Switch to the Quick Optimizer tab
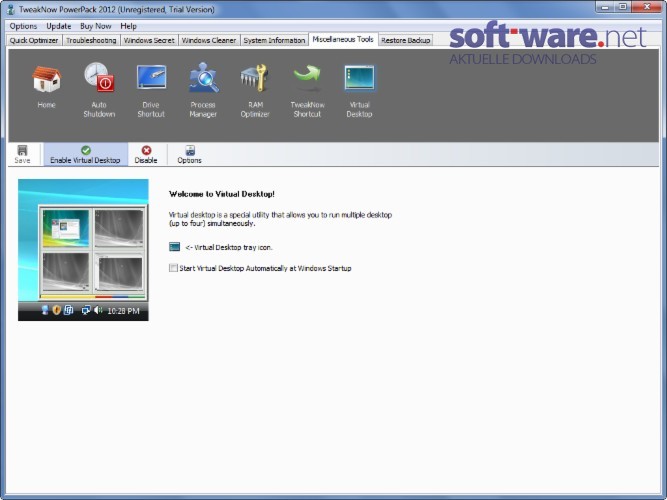Image resolution: width=667 pixels, height=500 pixels. 34,40
